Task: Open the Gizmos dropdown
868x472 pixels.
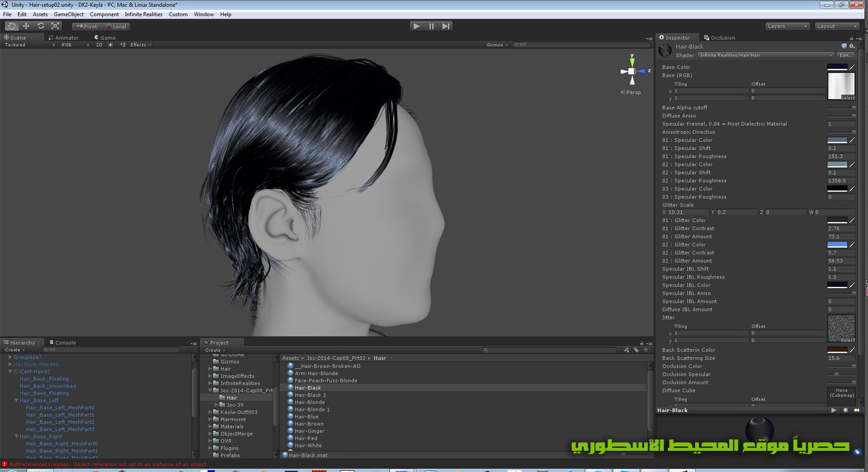Action: coord(497,45)
